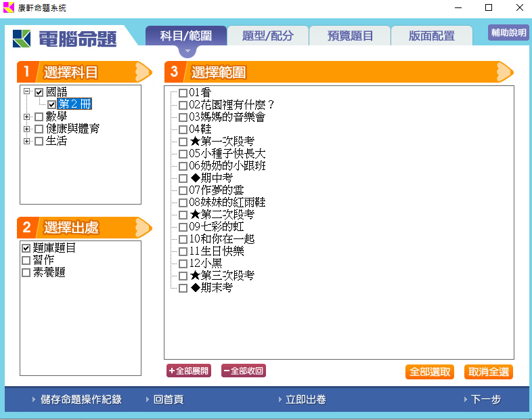Image resolution: width=532 pixels, height=420 pixels.
Task: Collapse the 國語 subject tree node
Action: coord(26,92)
